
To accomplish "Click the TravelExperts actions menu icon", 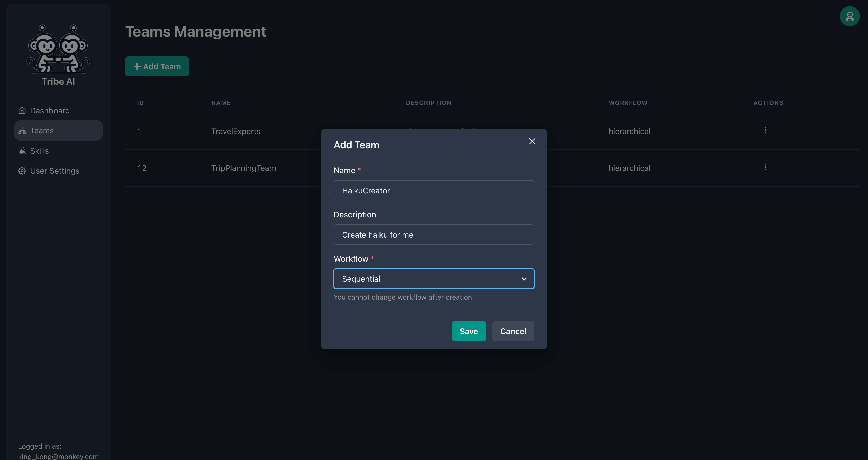I will 765,130.
